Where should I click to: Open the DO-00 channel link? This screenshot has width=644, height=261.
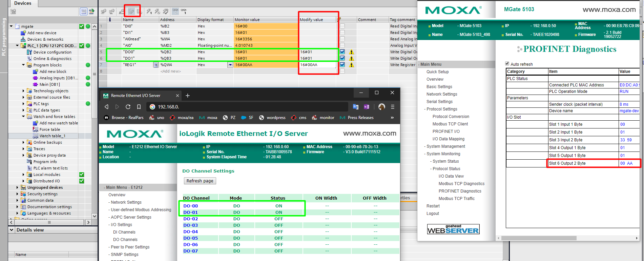(190, 206)
